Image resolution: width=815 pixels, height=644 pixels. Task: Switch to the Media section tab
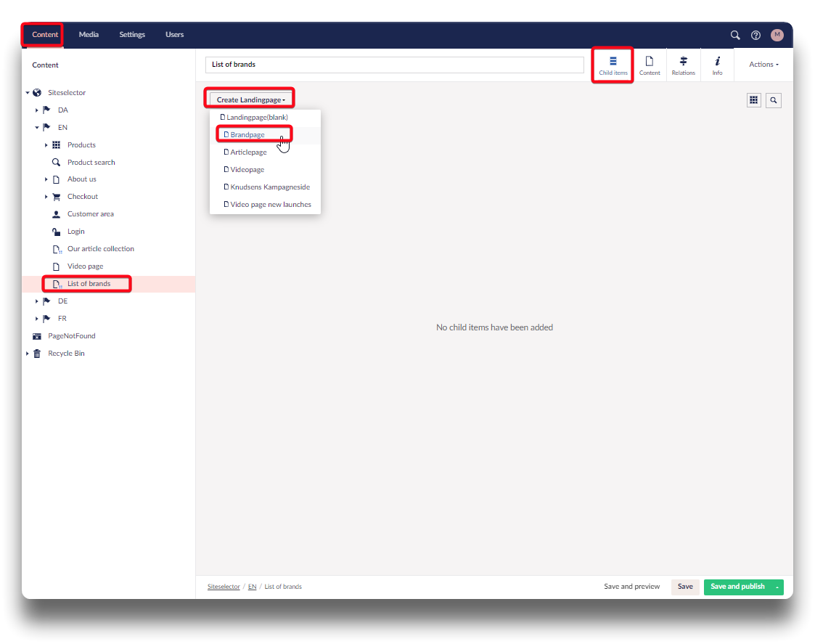(89, 35)
